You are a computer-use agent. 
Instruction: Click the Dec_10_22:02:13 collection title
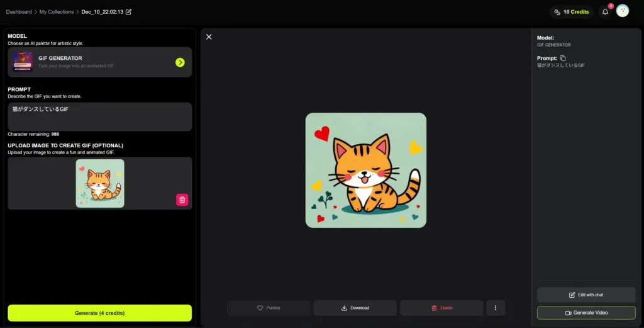coord(103,12)
